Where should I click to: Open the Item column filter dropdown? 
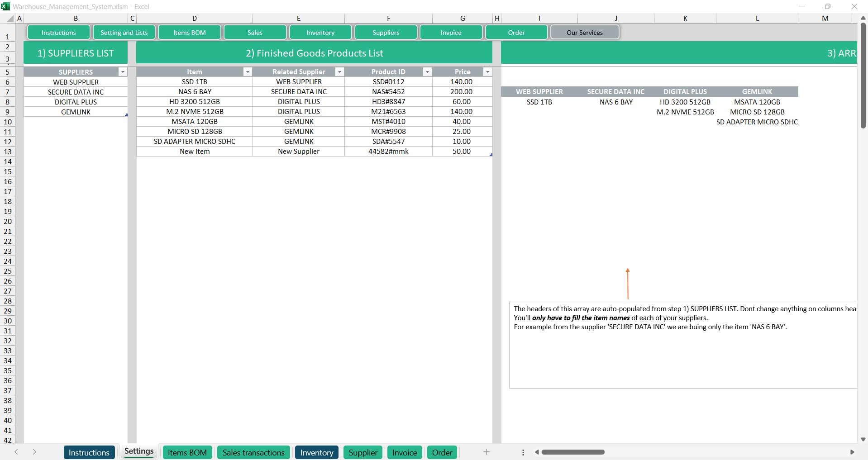coord(247,71)
